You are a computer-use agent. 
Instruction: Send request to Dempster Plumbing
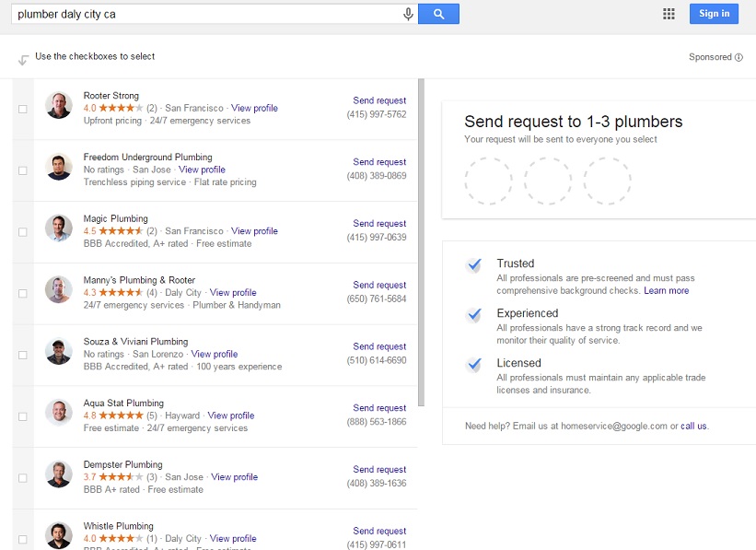point(379,470)
